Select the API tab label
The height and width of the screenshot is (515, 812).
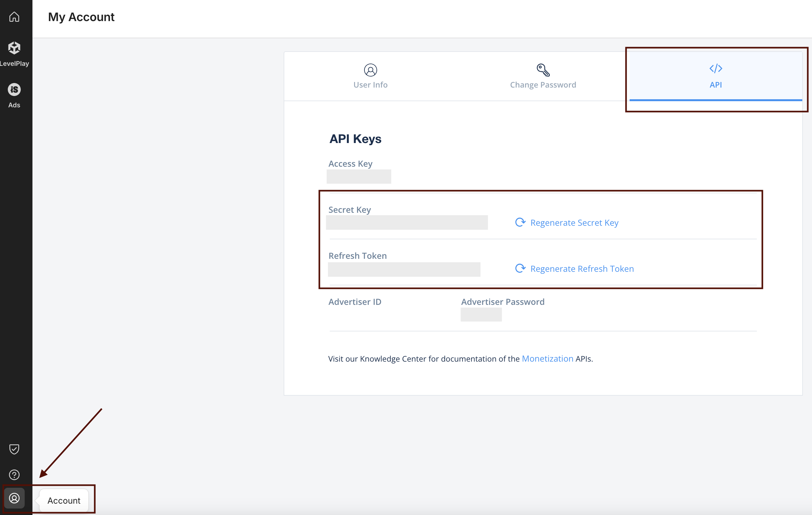(716, 85)
